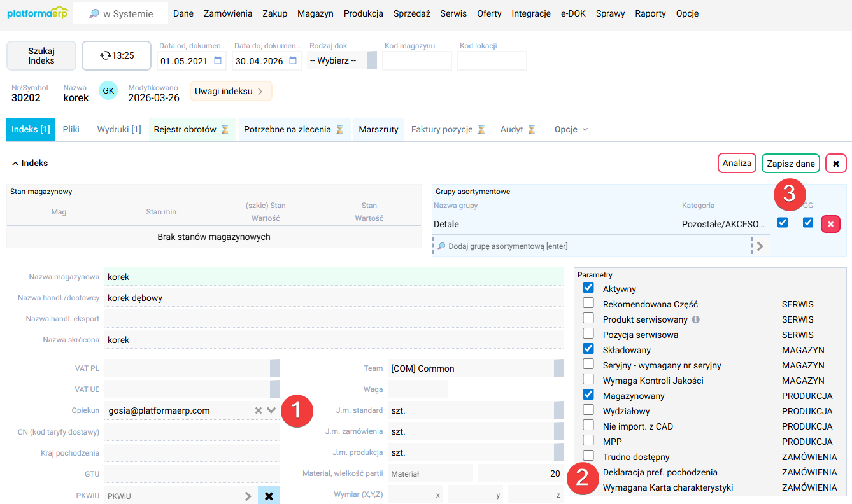This screenshot has width=852, height=504.
Task: Uncheck the GG checkbox for Detale group
Action: [x=807, y=223]
